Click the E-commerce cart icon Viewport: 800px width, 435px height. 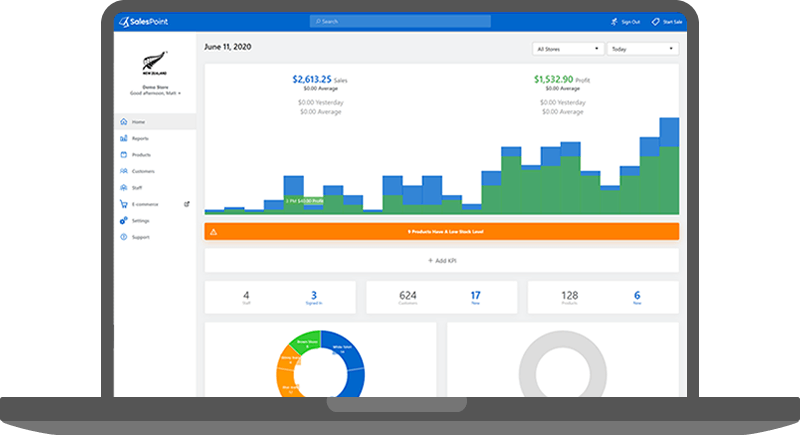123,204
